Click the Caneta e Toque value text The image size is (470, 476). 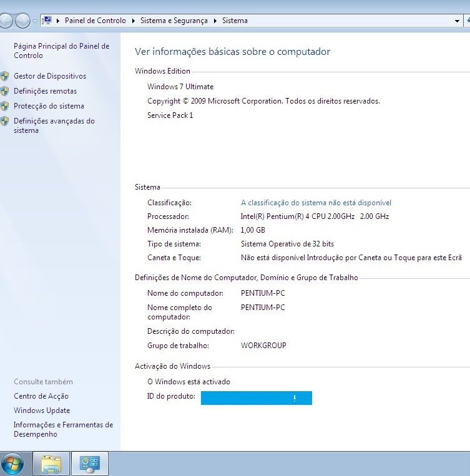pos(351,258)
